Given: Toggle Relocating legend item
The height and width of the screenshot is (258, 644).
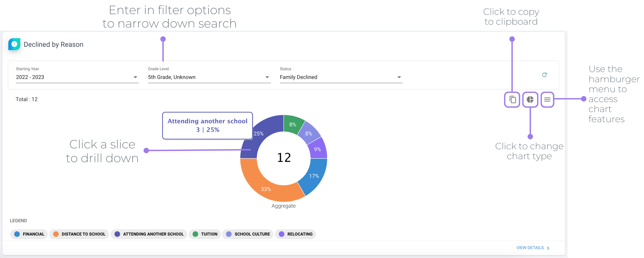Looking at the screenshot, I should coord(295,234).
